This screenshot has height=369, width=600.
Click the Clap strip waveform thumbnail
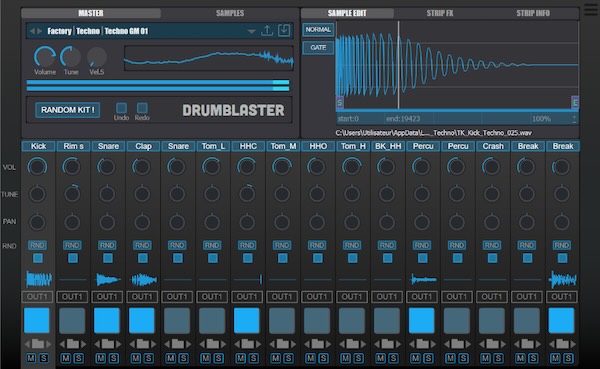143,280
